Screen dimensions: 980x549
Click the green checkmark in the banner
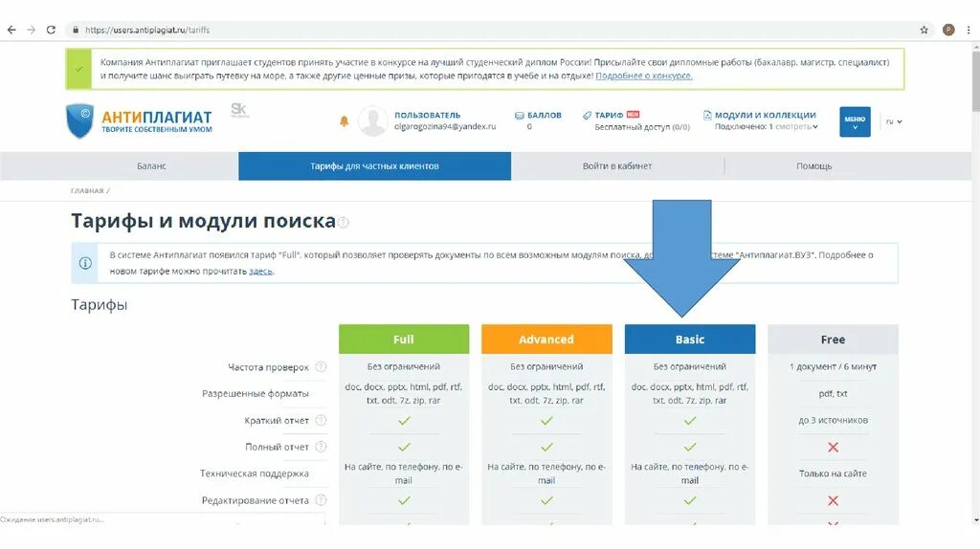pos(78,69)
